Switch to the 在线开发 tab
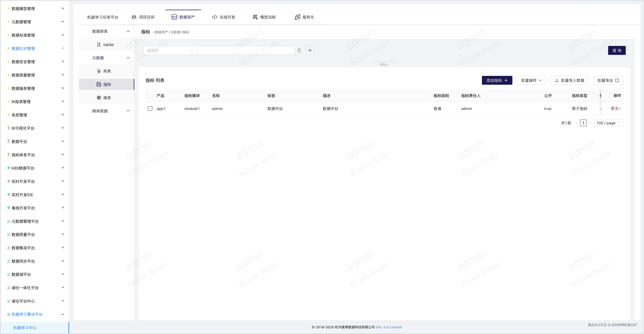 click(223, 17)
